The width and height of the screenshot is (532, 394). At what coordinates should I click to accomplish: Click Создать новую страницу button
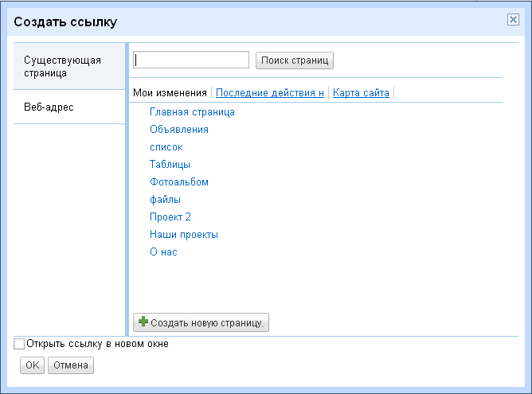pyautogui.click(x=201, y=322)
